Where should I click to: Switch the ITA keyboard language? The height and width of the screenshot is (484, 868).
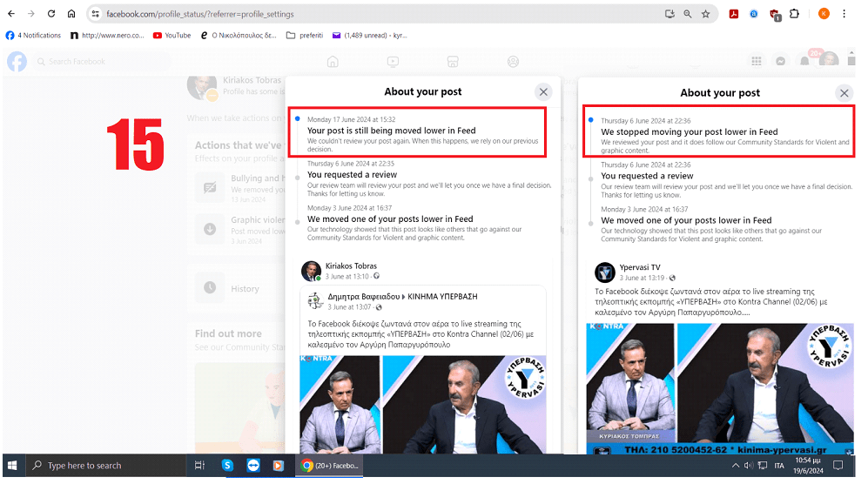(x=779, y=465)
